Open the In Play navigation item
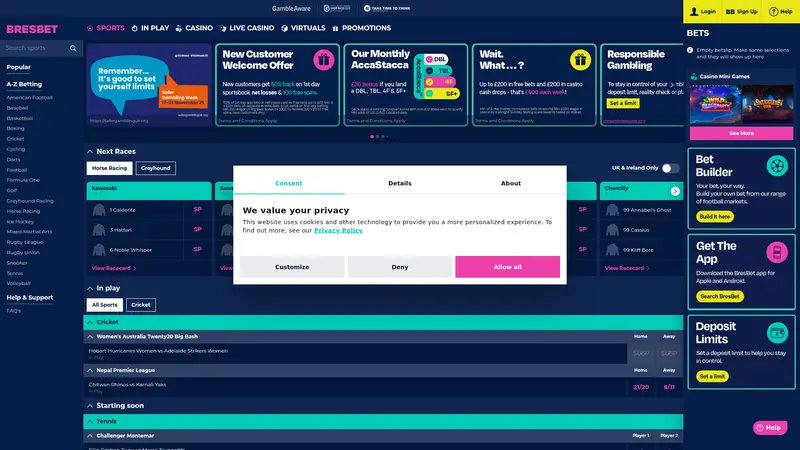Screen dimensions: 800x450 pyautogui.click(x=150, y=28)
